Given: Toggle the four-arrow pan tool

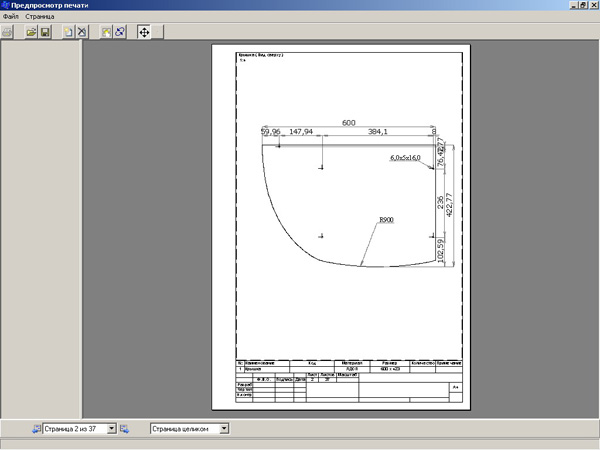Looking at the screenshot, I should (144, 32).
